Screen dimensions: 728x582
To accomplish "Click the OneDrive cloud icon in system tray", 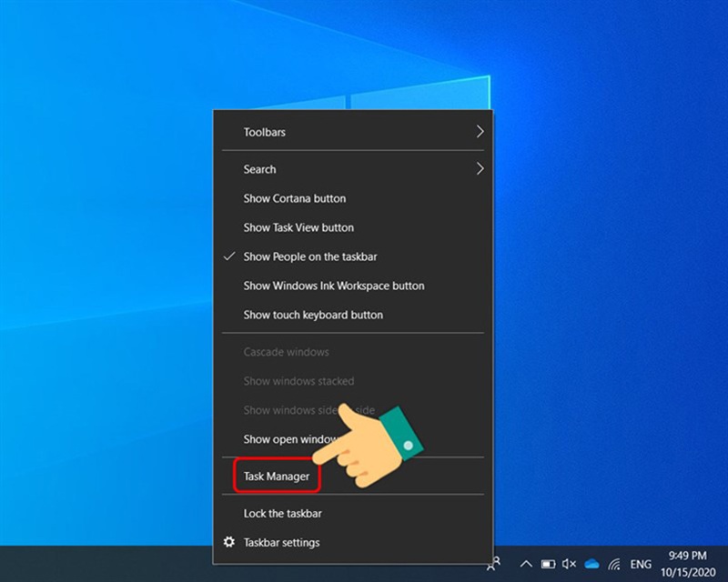I will (x=590, y=564).
